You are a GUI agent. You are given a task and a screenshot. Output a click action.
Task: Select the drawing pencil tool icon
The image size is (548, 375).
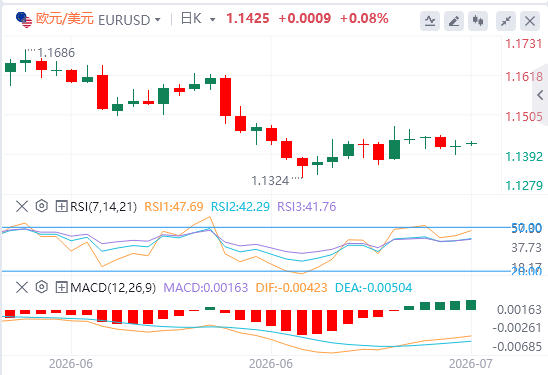coord(454,21)
